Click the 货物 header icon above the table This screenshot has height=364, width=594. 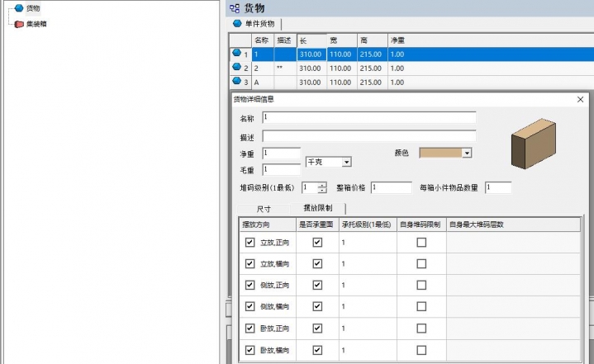point(235,8)
